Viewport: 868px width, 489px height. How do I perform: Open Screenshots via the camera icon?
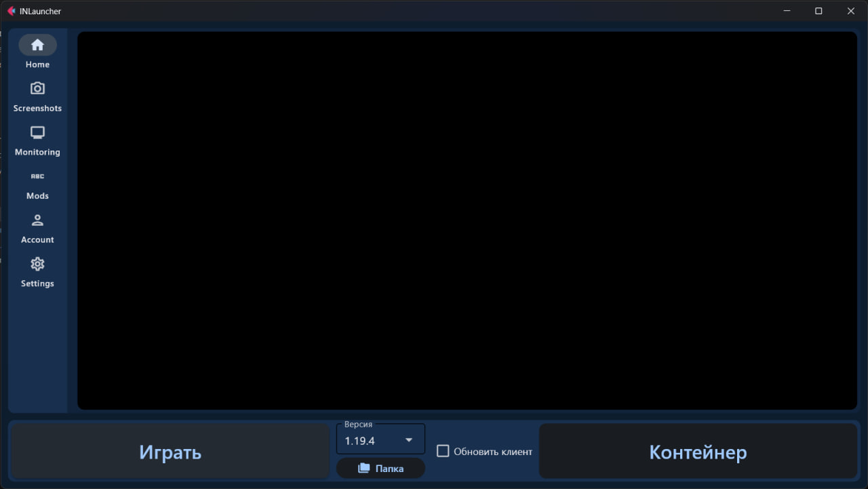coord(37,89)
